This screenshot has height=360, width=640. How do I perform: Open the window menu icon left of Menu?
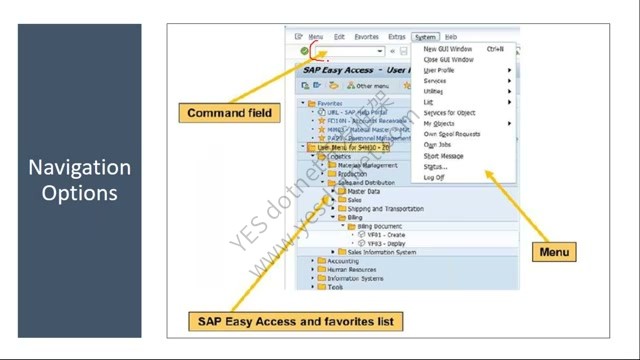point(299,37)
